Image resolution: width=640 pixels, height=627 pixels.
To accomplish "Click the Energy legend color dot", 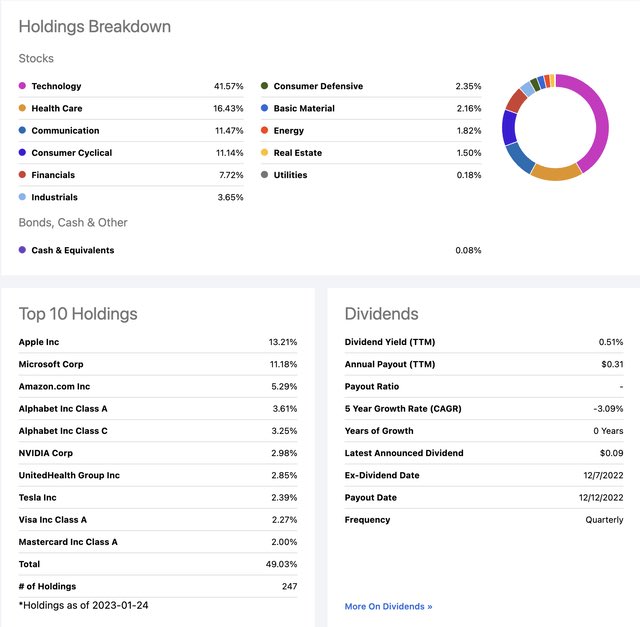I will tap(264, 130).
